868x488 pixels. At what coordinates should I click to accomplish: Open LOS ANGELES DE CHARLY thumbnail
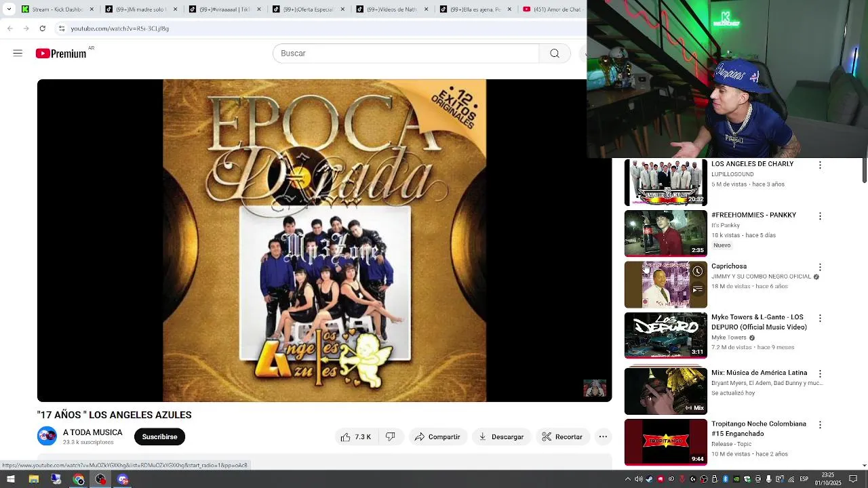coord(665,182)
